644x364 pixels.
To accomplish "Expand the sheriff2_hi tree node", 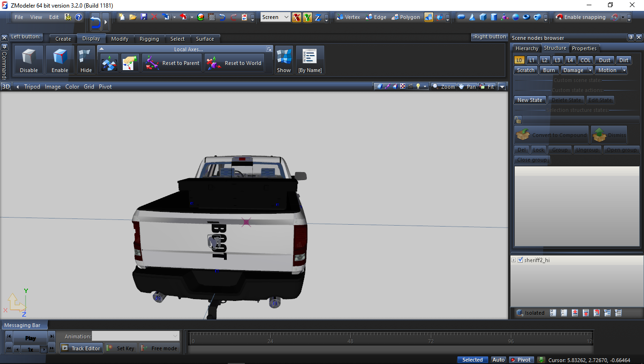I will [x=514, y=260].
